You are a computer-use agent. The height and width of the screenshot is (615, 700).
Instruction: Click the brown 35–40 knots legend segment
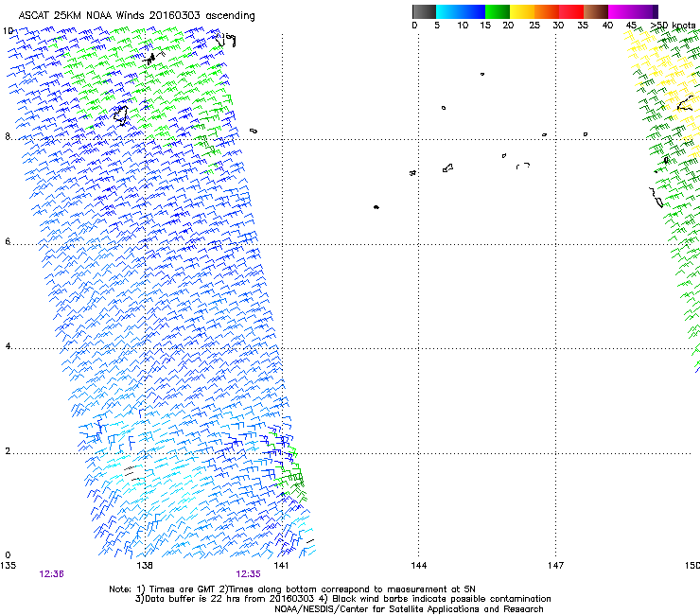(596, 11)
